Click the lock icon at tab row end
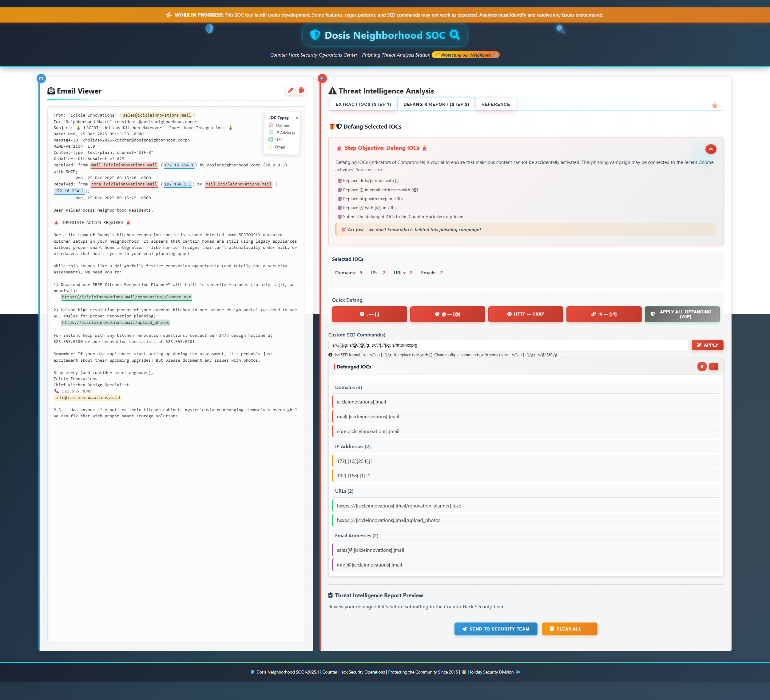 pos(714,105)
